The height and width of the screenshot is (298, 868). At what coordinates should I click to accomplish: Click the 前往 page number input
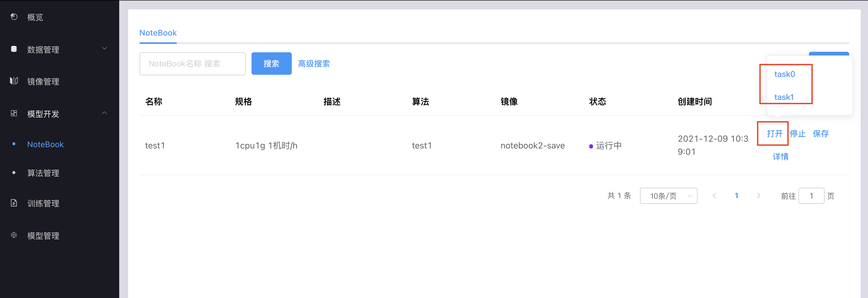[811, 196]
